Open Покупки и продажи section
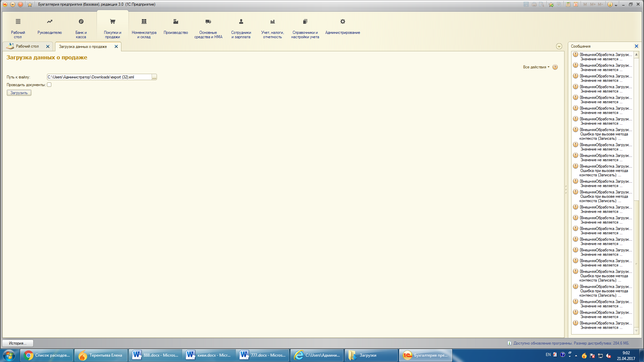Viewport: 644px width, 362px height. (x=112, y=28)
